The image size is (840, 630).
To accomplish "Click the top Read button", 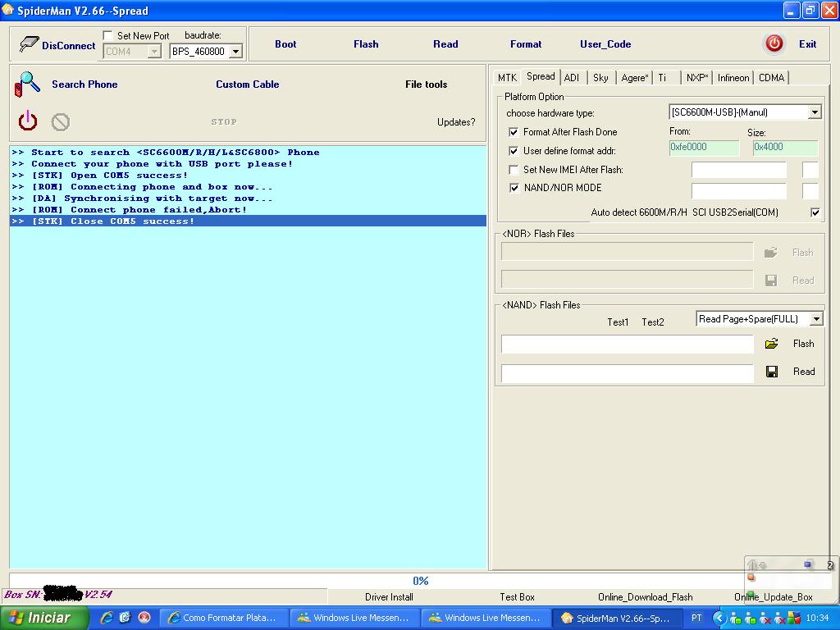I will (445, 44).
